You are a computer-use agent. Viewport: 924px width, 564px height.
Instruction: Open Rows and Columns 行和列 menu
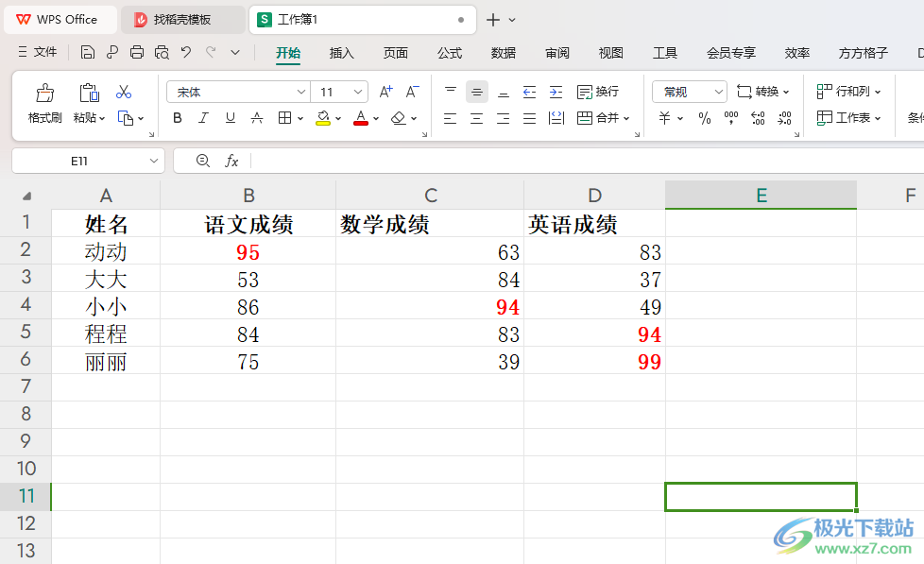pos(848,92)
